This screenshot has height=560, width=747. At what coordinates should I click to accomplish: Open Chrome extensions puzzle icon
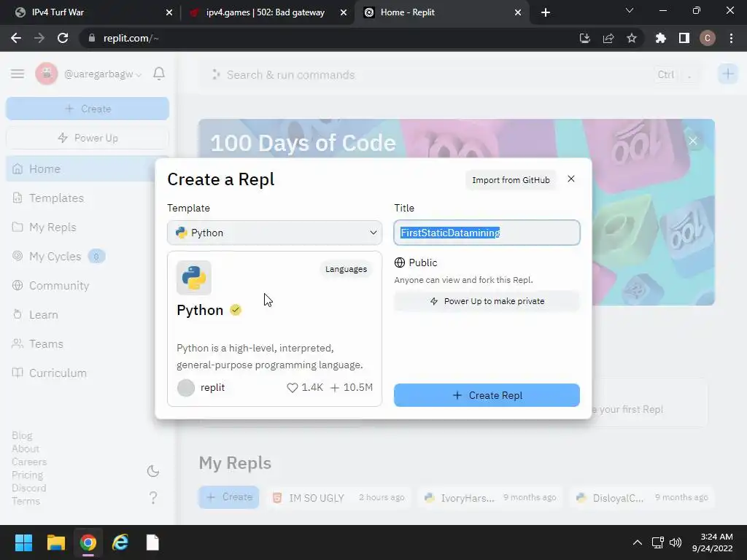pos(661,38)
